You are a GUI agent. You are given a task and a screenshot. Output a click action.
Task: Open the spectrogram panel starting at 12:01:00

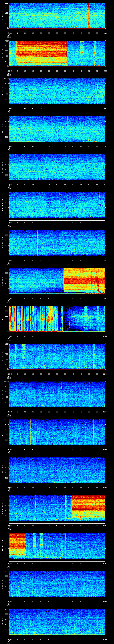(57, 16)
